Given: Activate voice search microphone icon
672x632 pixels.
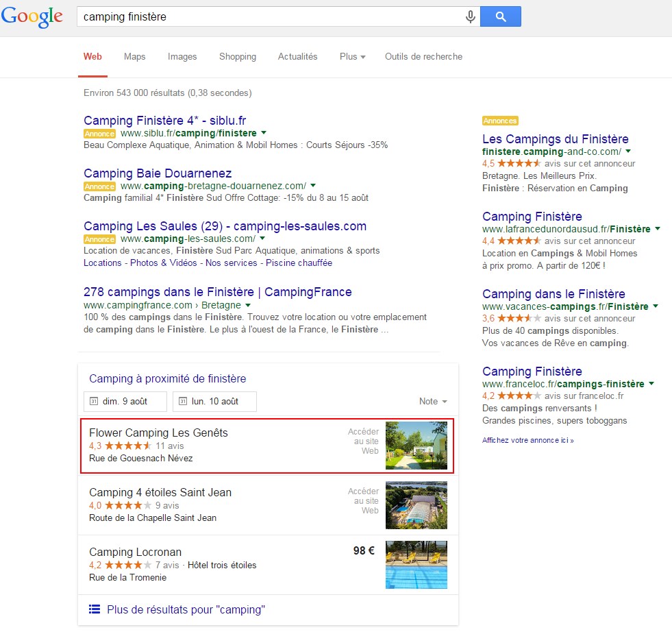Looking at the screenshot, I should [470, 16].
